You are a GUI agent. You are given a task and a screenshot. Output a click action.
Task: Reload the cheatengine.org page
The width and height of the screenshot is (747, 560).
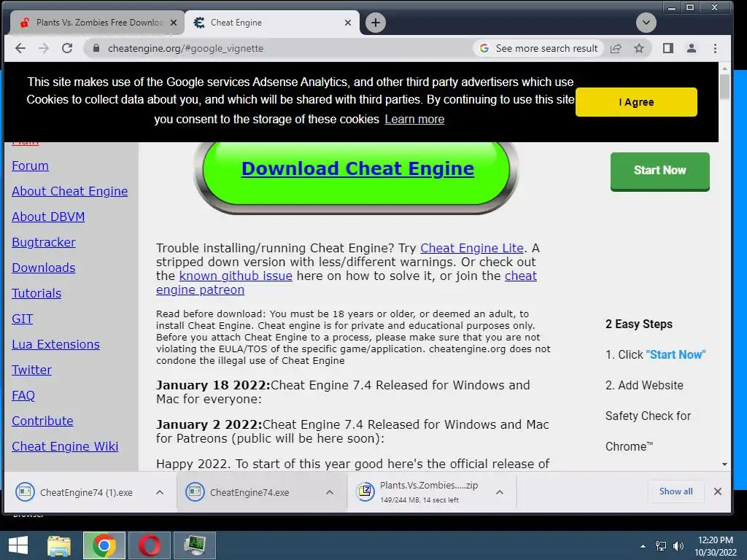click(x=67, y=48)
